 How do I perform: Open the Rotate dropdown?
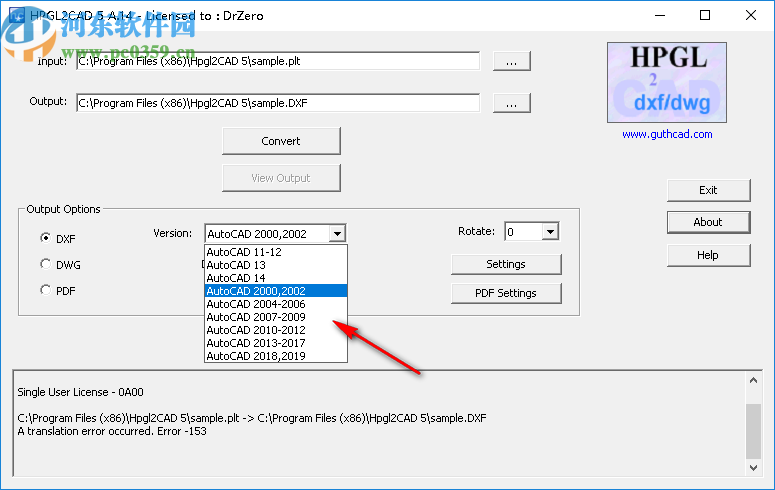[x=550, y=231]
